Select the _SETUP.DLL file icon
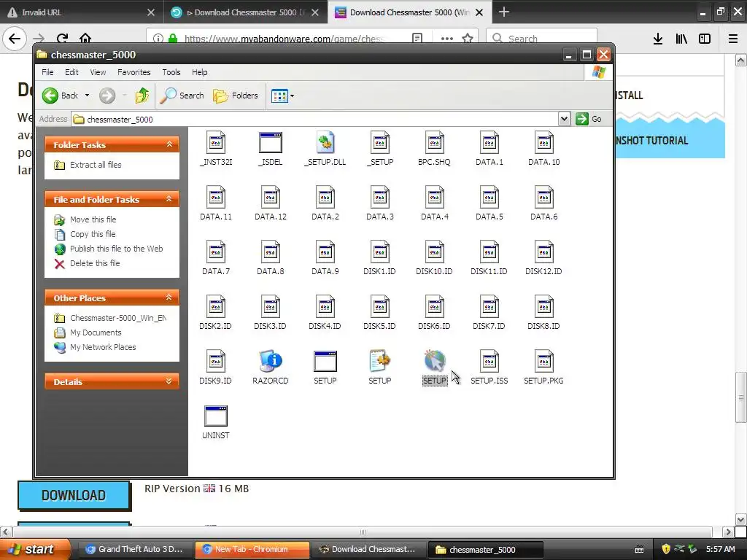This screenshot has height=560, width=747. tap(325, 142)
